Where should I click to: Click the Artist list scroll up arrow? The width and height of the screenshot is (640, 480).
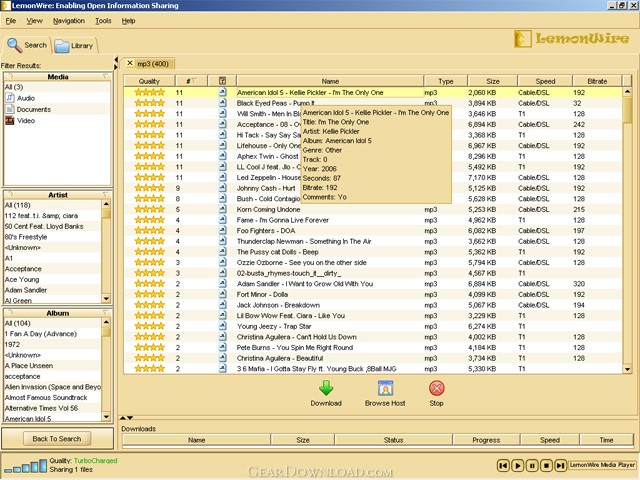106,204
